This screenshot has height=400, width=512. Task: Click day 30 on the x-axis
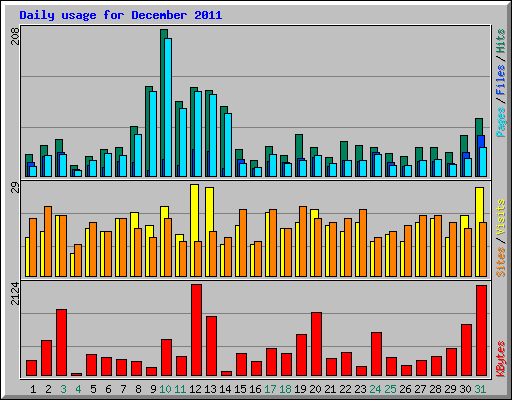(x=465, y=389)
